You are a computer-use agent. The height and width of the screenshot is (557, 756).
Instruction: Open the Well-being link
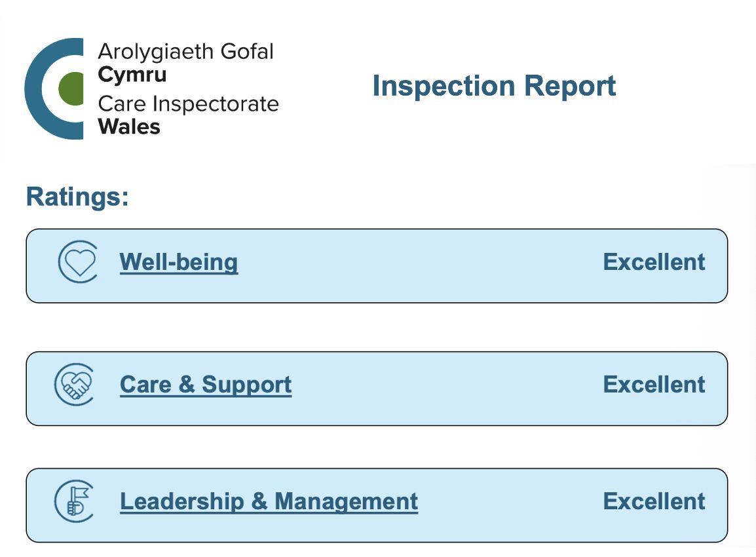point(179,262)
